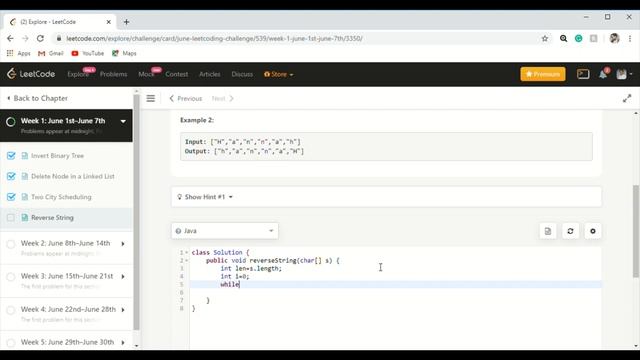Click the browser back arrow
Image resolution: width=640 pixels, height=360 pixels.
tap(10, 38)
